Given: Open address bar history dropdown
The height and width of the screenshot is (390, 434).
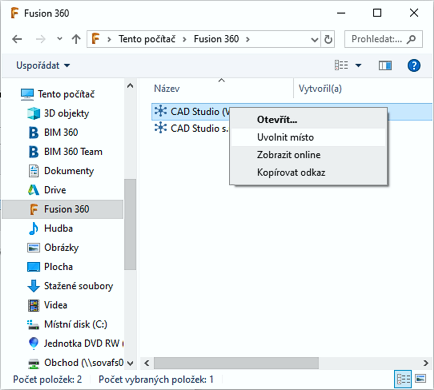Looking at the screenshot, I should pyautogui.click(x=314, y=40).
